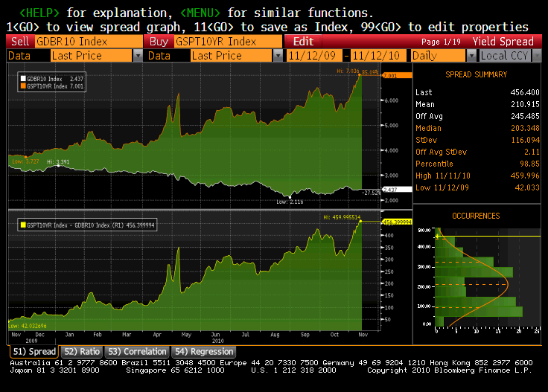548x392 pixels.
Task: Click the white GDBR10 Index legend swatch
Action: coord(23,78)
